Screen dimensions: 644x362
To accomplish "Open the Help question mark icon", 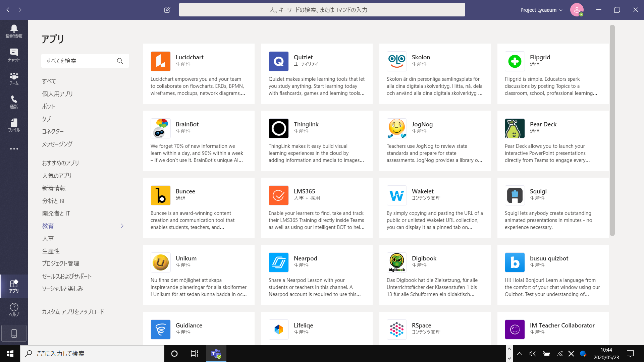I will tap(14, 309).
